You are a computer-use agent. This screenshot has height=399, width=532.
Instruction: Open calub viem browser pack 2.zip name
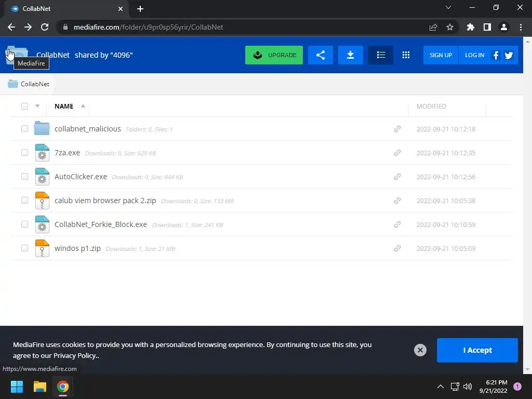tap(105, 201)
